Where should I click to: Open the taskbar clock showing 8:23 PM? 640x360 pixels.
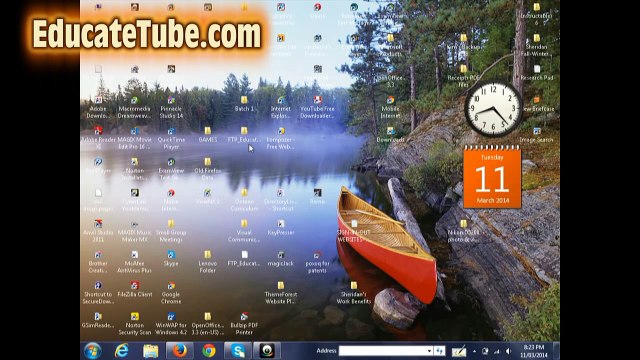[534, 351]
